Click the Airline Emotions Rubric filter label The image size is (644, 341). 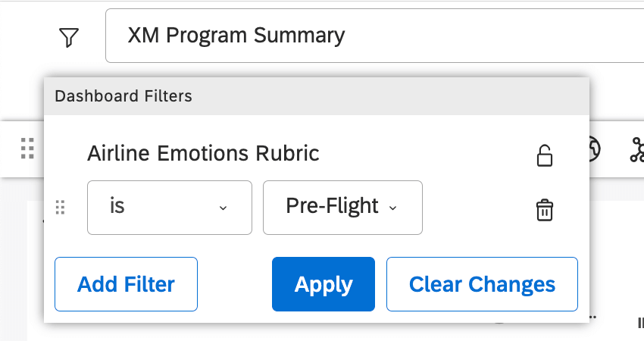click(203, 154)
